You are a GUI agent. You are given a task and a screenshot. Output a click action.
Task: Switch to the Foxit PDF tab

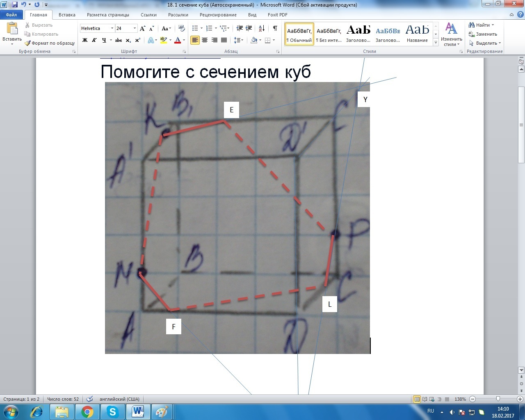278,15
